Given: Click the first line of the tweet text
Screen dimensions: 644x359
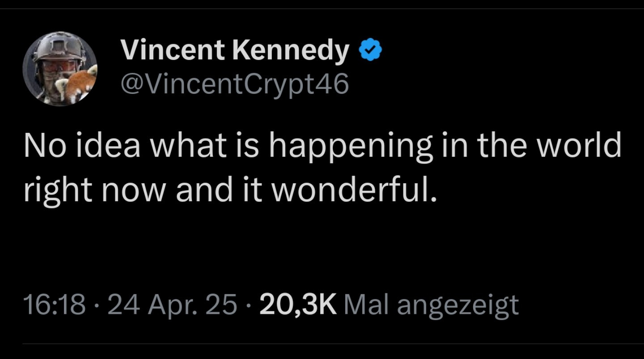Looking at the screenshot, I should coord(322,146).
